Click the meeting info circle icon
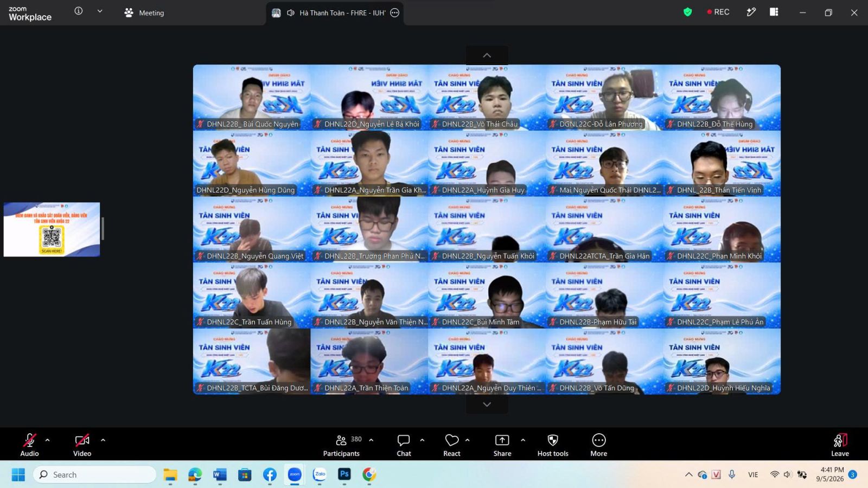 (x=79, y=11)
